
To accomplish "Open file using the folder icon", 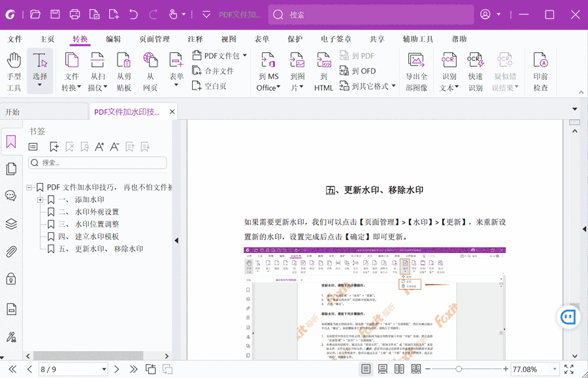I will pos(35,14).
